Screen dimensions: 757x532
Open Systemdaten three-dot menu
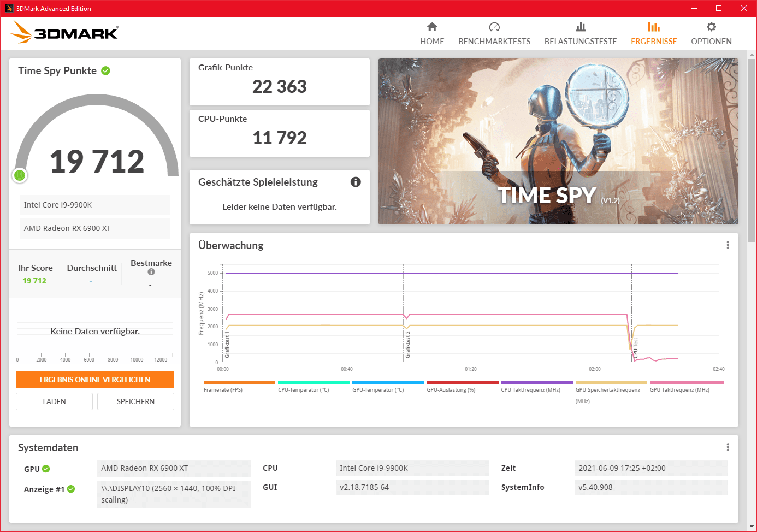[x=728, y=447]
